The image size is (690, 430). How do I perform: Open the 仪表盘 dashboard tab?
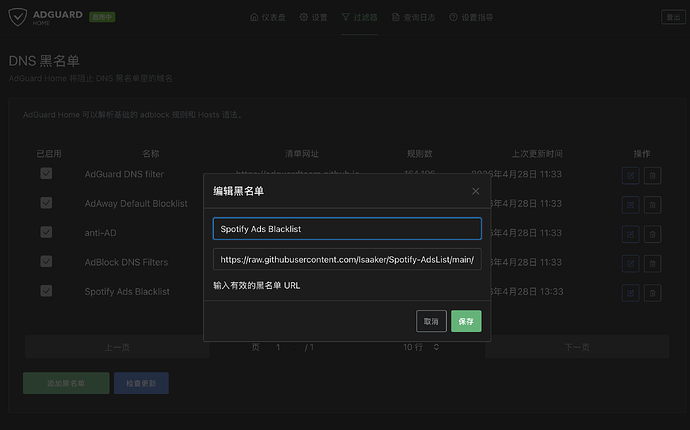(x=268, y=17)
